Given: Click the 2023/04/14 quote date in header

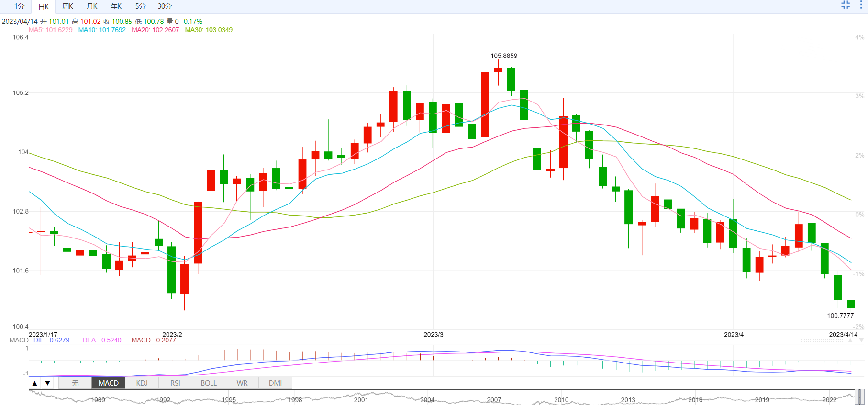Looking at the screenshot, I should point(20,22).
